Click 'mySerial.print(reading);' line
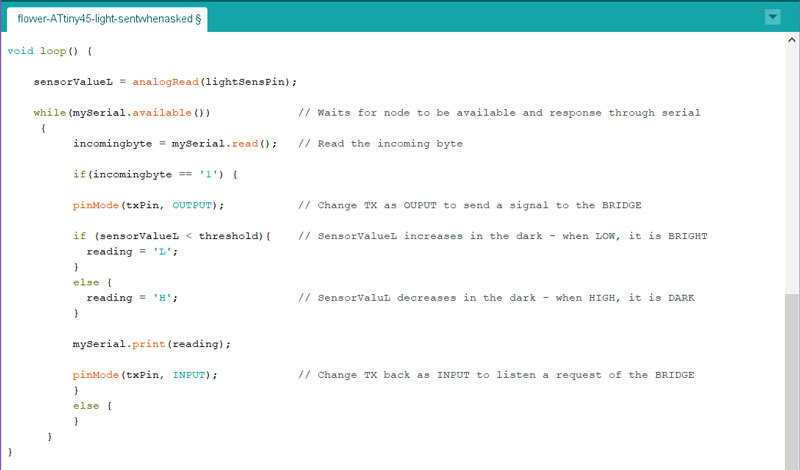Image resolution: width=800 pixels, height=470 pixels. click(x=152, y=344)
